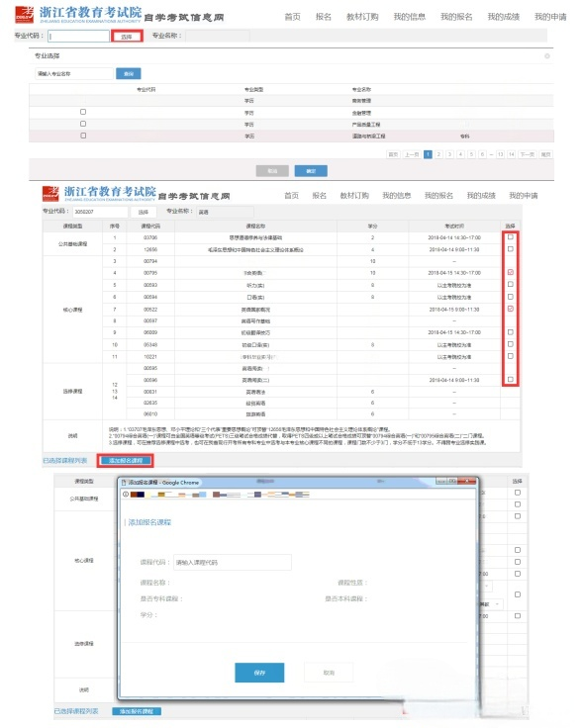Viewport: 583px width, 728px height.
Task: Jump to the 尾页 last page
Action: 545,154
